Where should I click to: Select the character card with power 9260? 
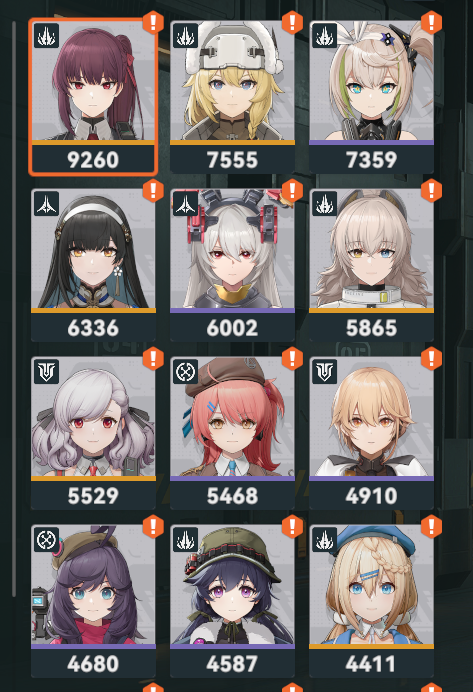pos(93,97)
